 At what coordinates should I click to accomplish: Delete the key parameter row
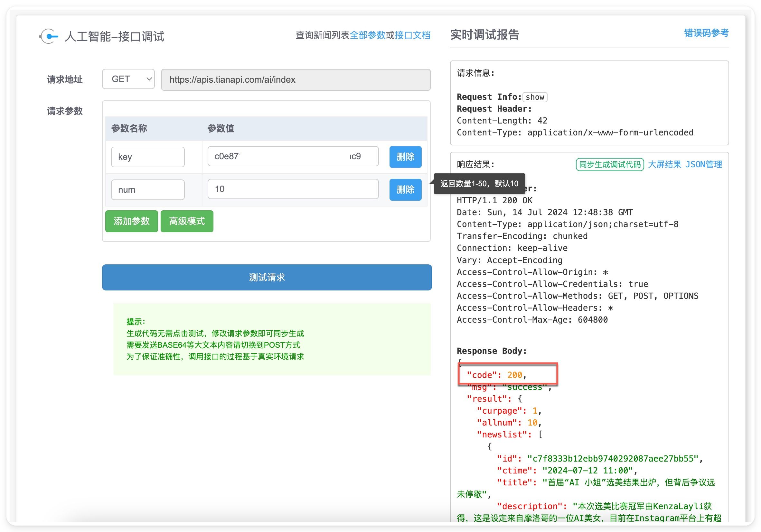405,157
